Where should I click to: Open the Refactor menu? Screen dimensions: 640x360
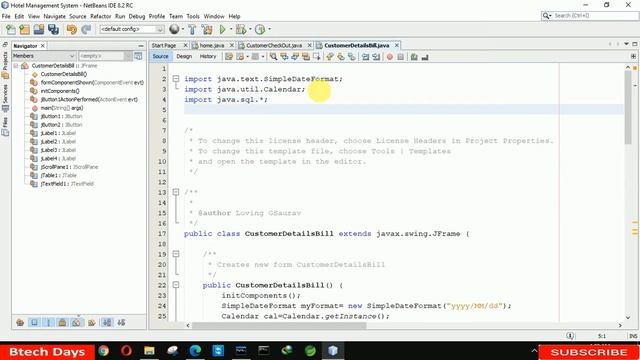click(100, 16)
